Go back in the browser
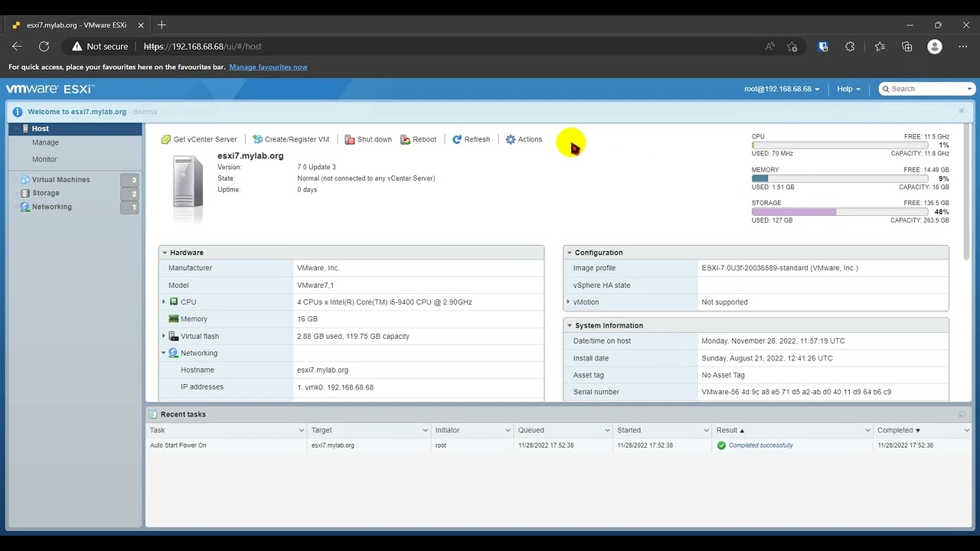This screenshot has width=980, height=551. pyautogui.click(x=17, y=47)
